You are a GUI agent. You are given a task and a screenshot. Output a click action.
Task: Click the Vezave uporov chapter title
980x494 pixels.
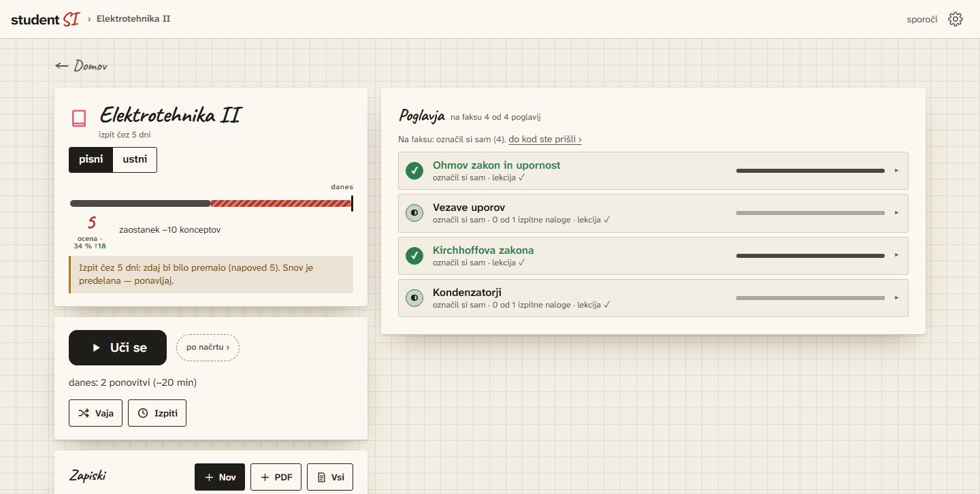pos(469,208)
